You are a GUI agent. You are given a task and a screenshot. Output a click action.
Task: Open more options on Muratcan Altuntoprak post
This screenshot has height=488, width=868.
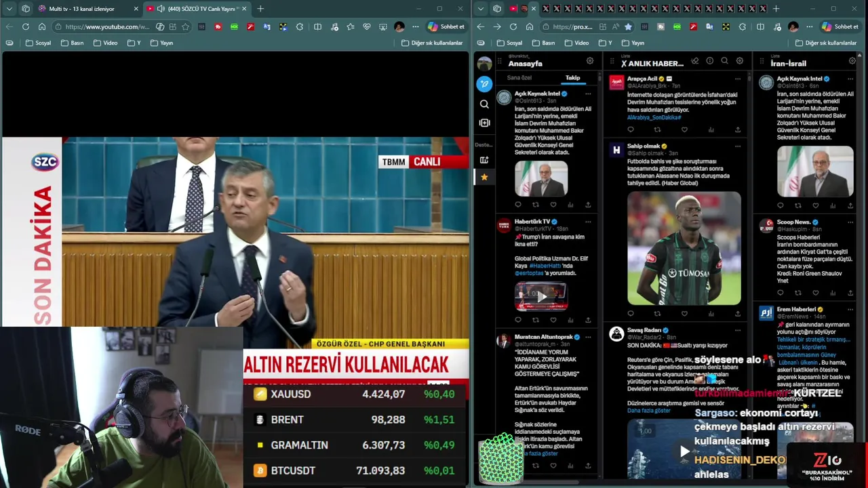click(588, 337)
